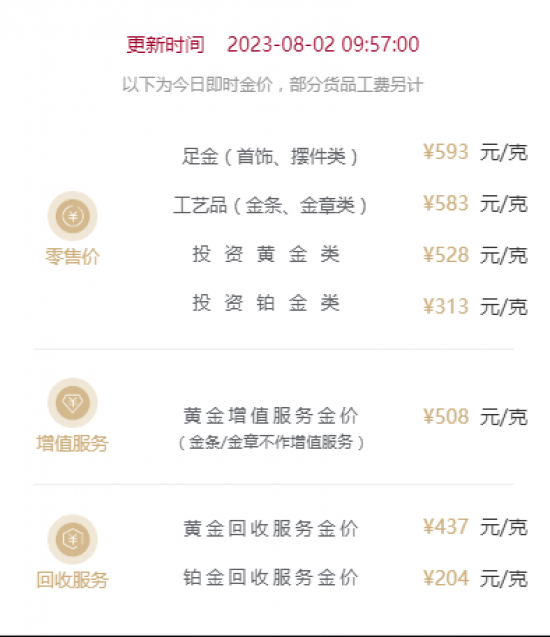This screenshot has width=550, height=637.
Task: Click the ¥437 gold recycling price
Action: (446, 526)
